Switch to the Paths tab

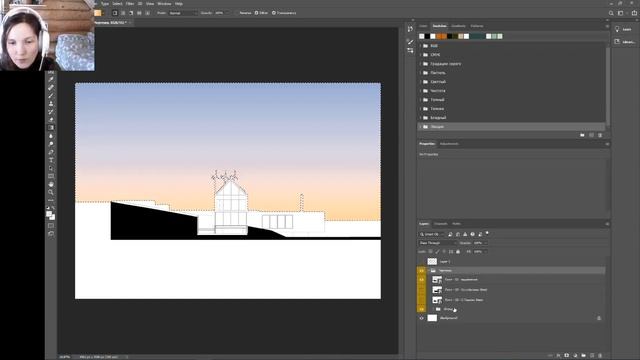pos(456,224)
